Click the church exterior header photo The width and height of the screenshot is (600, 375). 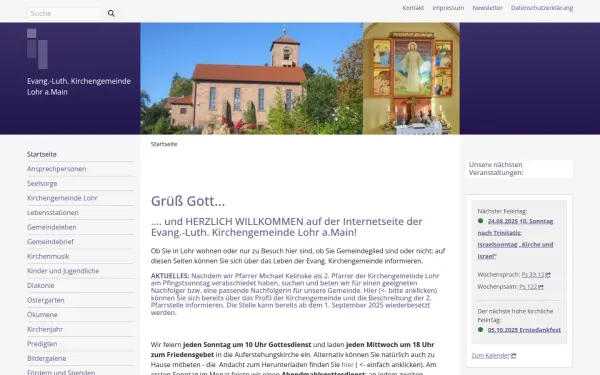pyautogui.click(x=251, y=78)
